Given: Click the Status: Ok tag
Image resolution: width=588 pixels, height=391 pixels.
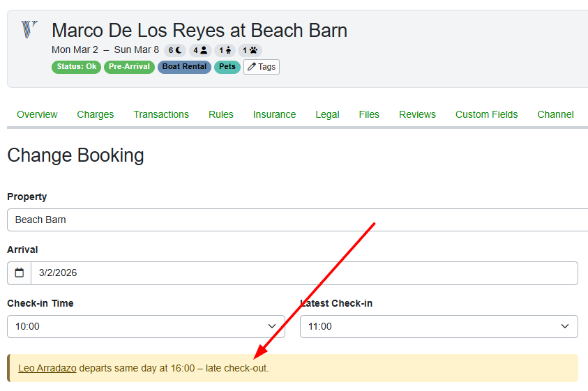Looking at the screenshot, I should pyautogui.click(x=77, y=67).
